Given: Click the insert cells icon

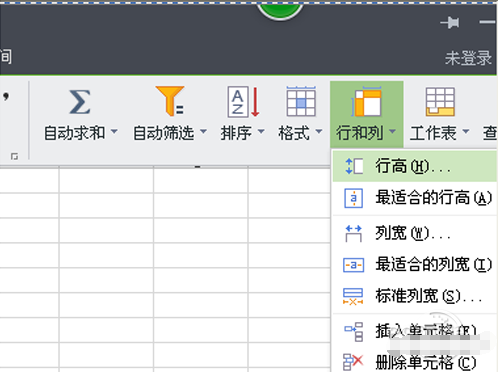Looking at the screenshot, I should (354, 332).
